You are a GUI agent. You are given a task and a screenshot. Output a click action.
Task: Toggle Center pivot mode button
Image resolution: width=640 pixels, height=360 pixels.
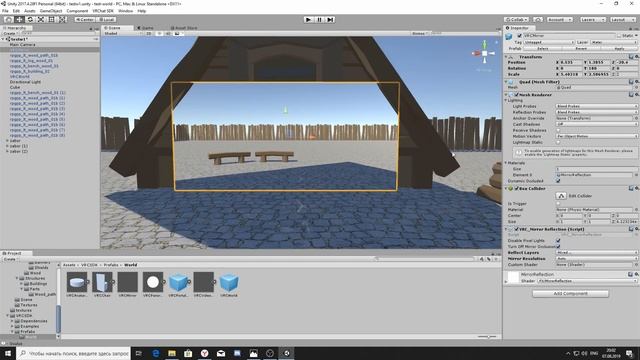coord(84,19)
